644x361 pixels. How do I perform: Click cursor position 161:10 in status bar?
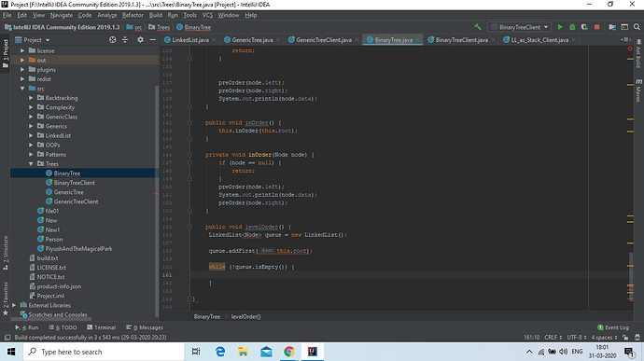click(531, 337)
